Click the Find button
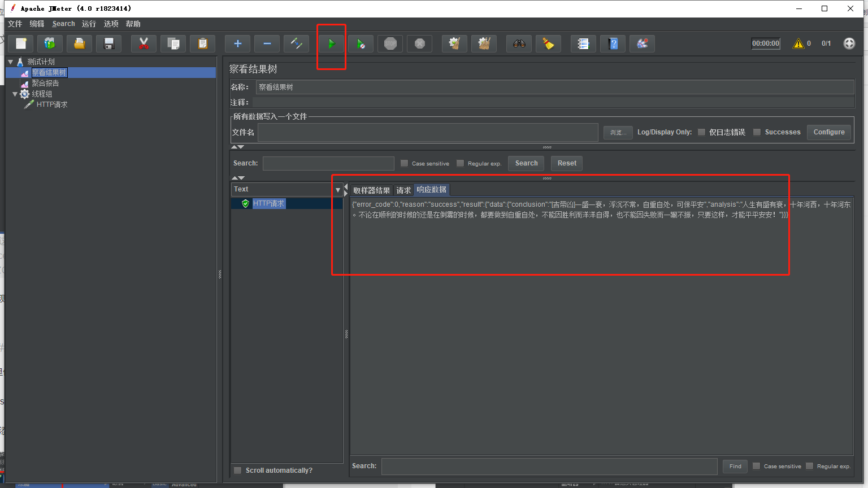Screen dimensions: 868x488 tap(735, 466)
